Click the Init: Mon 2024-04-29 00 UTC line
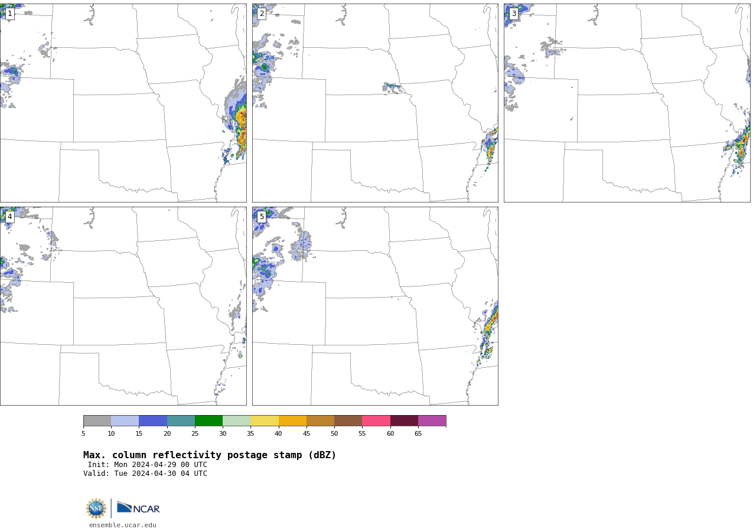756x532 pixels. (148, 465)
